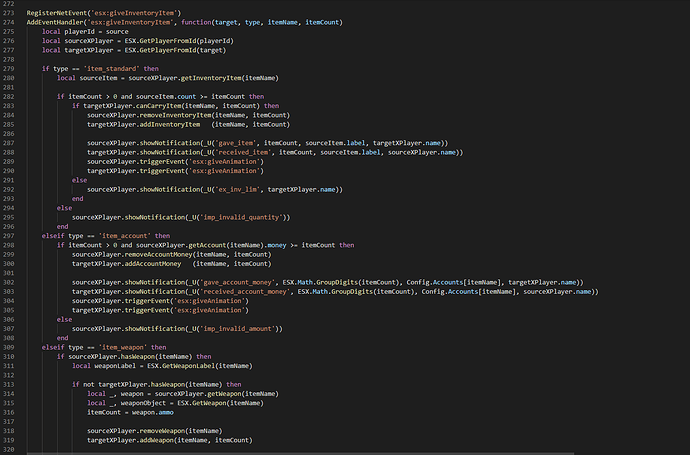Click sourceXPlayer.name at end of line 303
Image resolution: width=690 pixels, height=455 pixels.
[x=557, y=292]
